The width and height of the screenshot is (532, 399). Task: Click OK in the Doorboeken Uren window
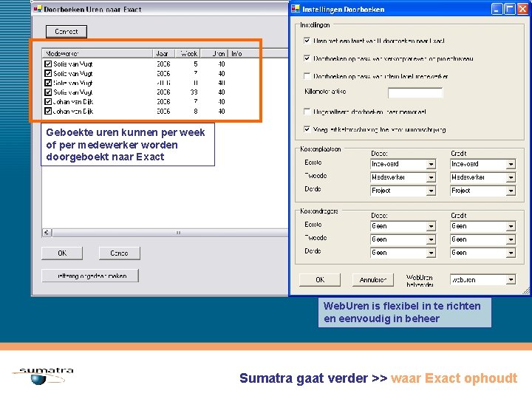click(62, 253)
